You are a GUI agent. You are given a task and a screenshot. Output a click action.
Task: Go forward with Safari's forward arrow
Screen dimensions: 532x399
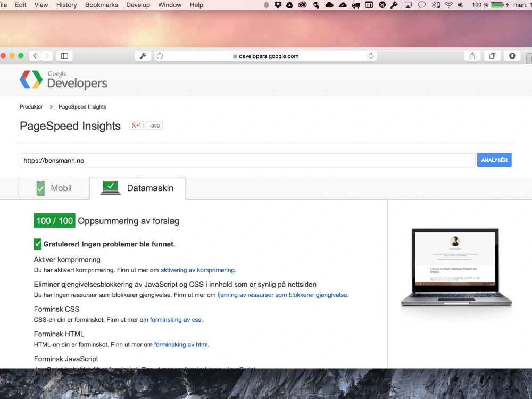coord(47,56)
